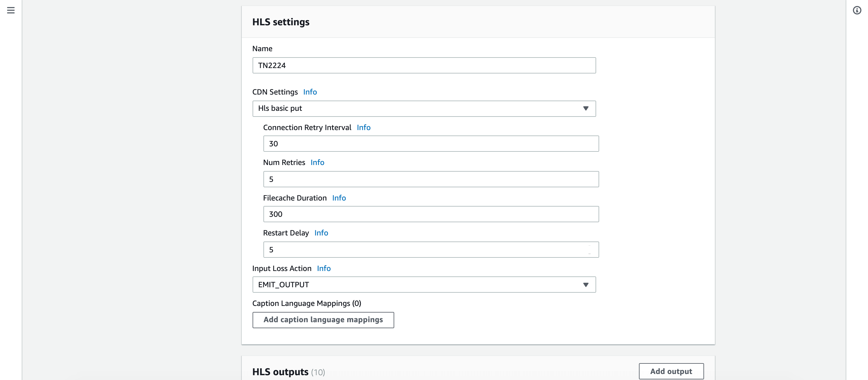This screenshot has width=868, height=380.
Task: Focus the Num Retries input field
Action: 431,179
